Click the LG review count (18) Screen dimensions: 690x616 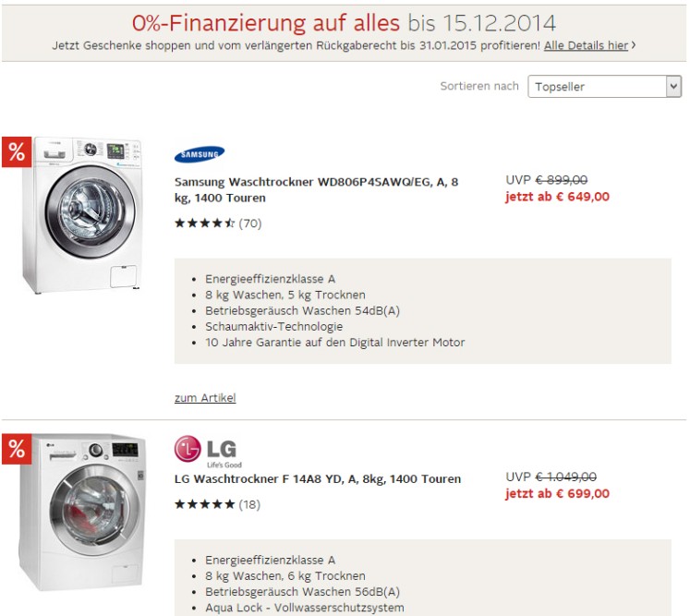(x=249, y=504)
